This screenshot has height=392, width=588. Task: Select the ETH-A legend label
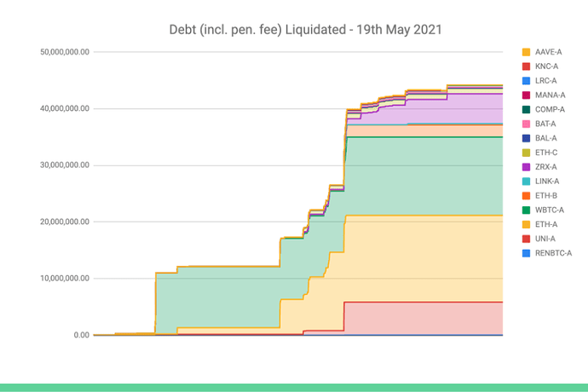(548, 224)
